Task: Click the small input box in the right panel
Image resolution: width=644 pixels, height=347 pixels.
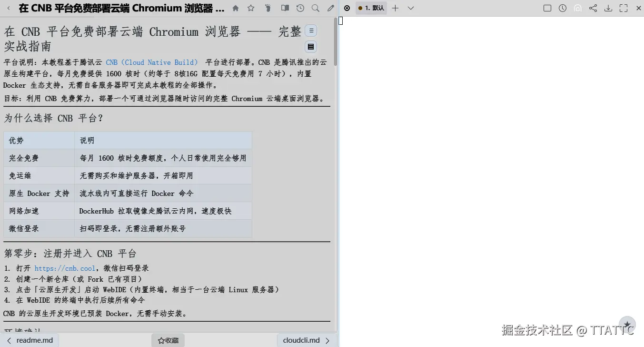Action: (341, 20)
